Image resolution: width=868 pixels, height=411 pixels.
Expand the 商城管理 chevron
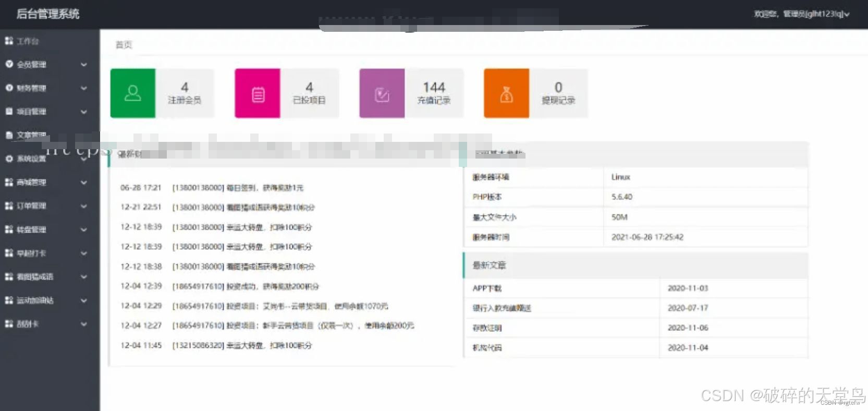point(83,182)
